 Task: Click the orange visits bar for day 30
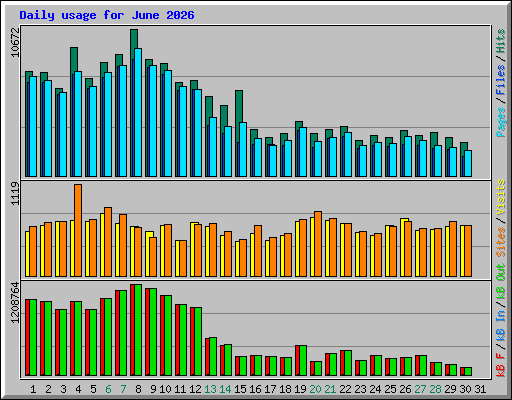(x=468, y=251)
